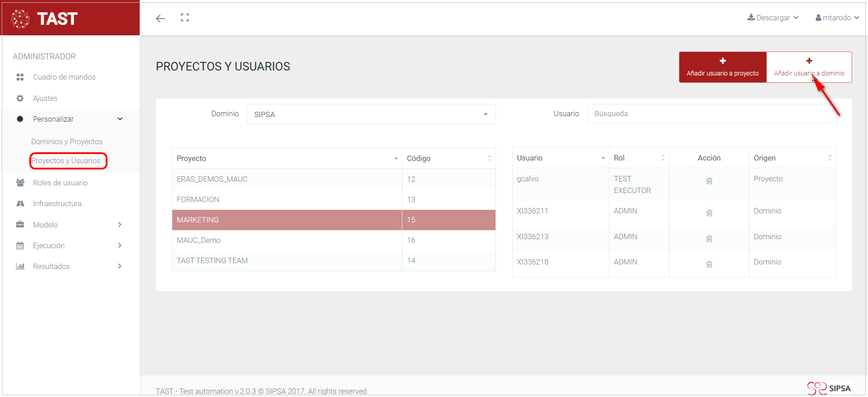The width and height of the screenshot is (868, 397).
Task: Open Ajustes settings menu item
Action: [x=45, y=98]
